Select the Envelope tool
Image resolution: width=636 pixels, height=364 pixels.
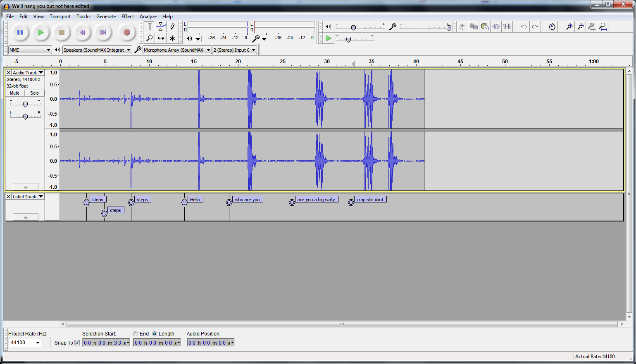coord(161,27)
